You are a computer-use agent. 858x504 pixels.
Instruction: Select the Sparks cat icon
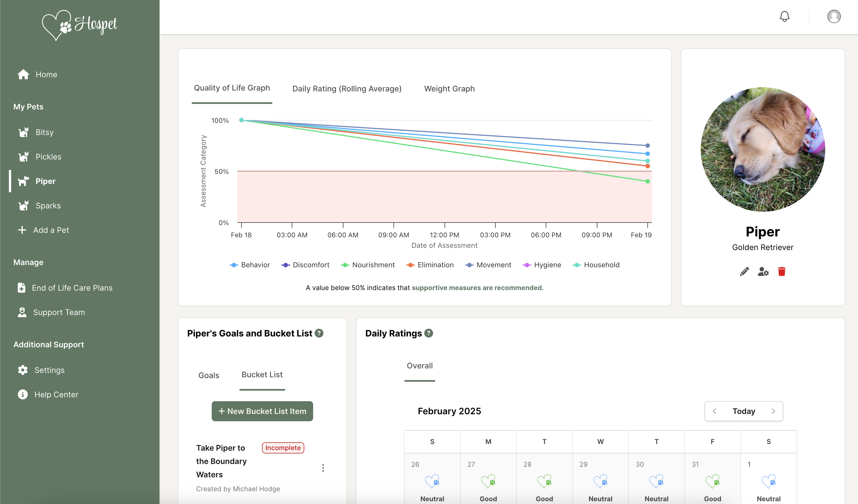point(23,206)
